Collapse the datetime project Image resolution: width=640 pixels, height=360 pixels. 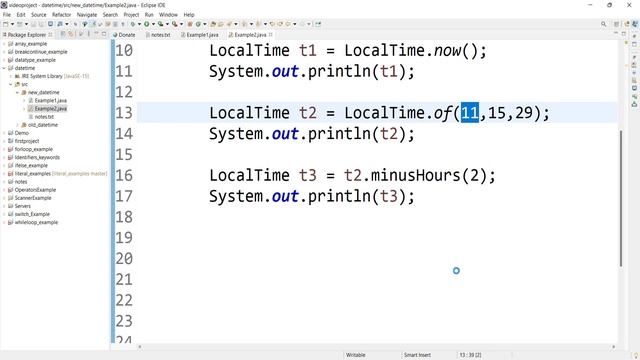(x=4, y=68)
